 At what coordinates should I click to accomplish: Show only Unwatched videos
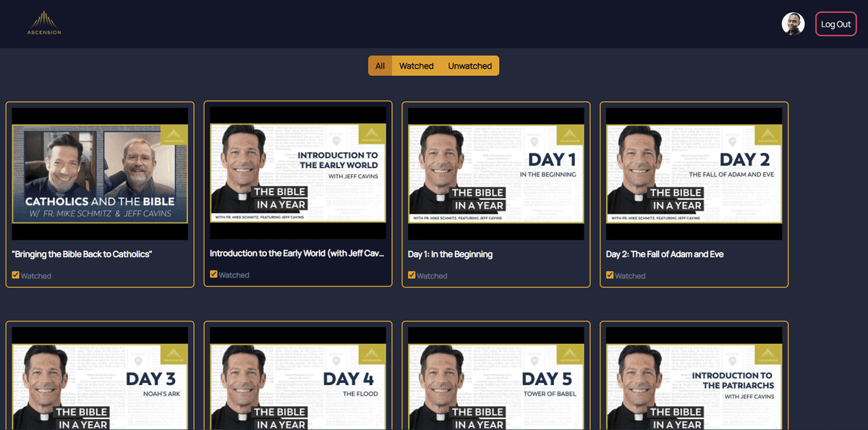tap(469, 66)
